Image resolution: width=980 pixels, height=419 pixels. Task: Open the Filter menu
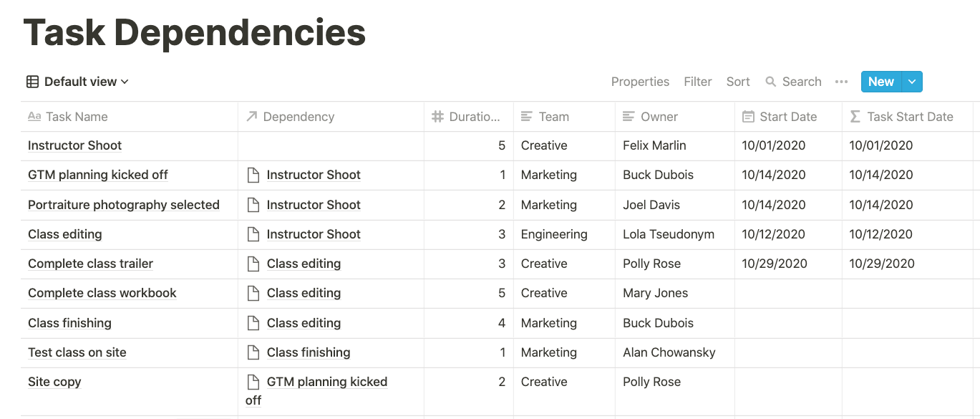coord(697,82)
